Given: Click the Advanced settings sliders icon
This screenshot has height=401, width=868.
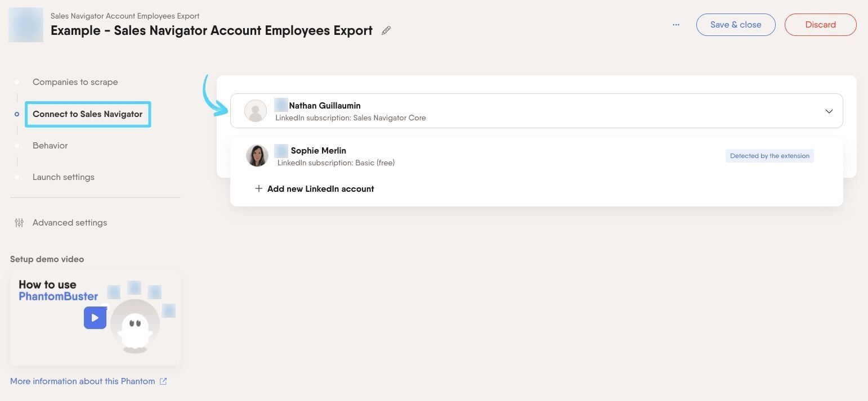Looking at the screenshot, I should tap(19, 223).
